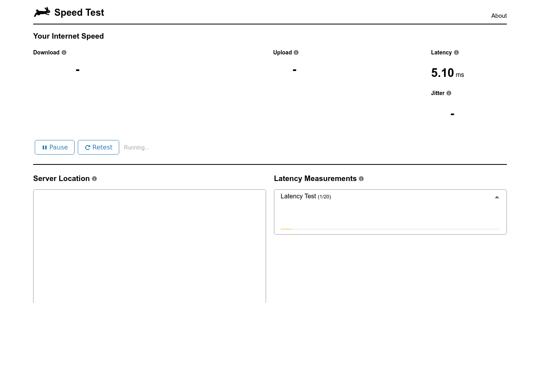Screen dimensions: 540x392
Task: Restart the test with the Retest button
Action: pyautogui.click(x=98, y=147)
